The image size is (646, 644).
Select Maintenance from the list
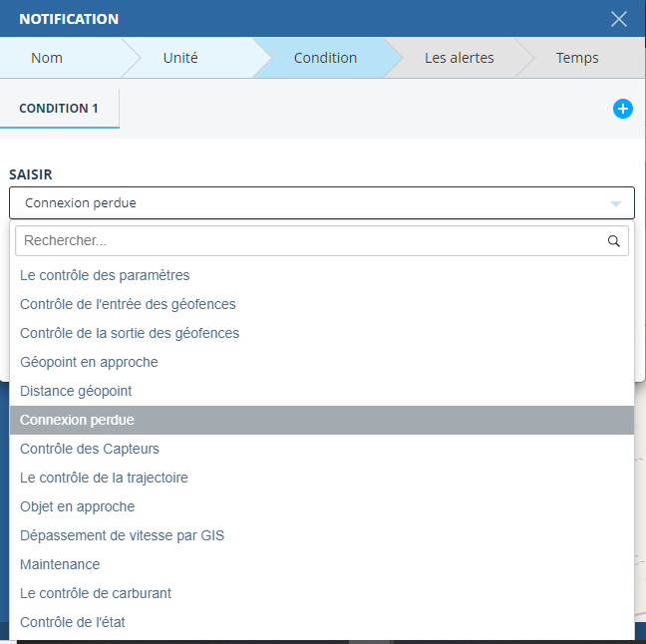point(60,564)
